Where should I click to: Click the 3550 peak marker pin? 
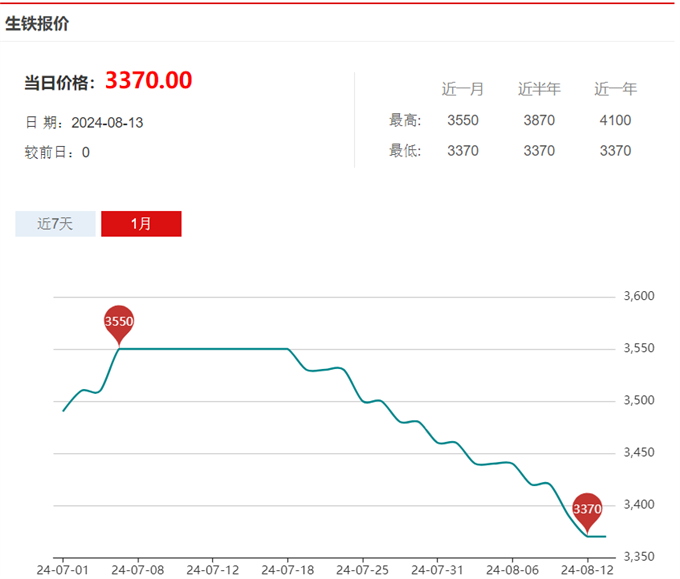click(x=119, y=323)
